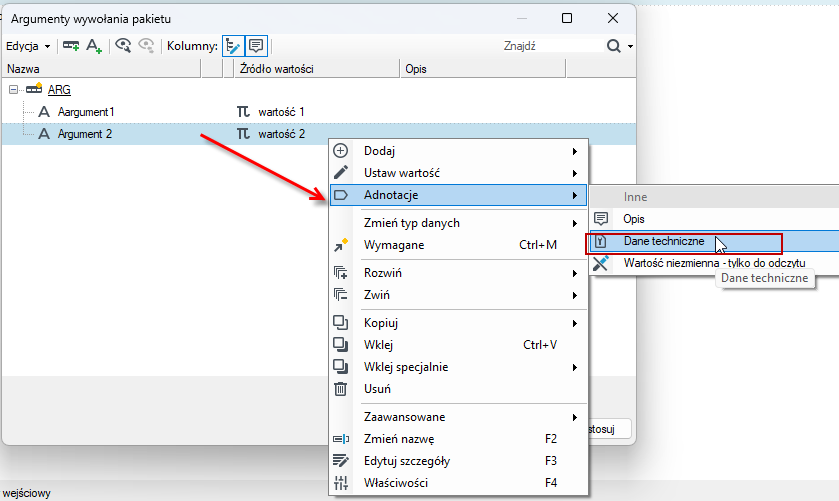Click the magnifier search icon
The height and width of the screenshot is (501, 839).
tap(614, 46)
